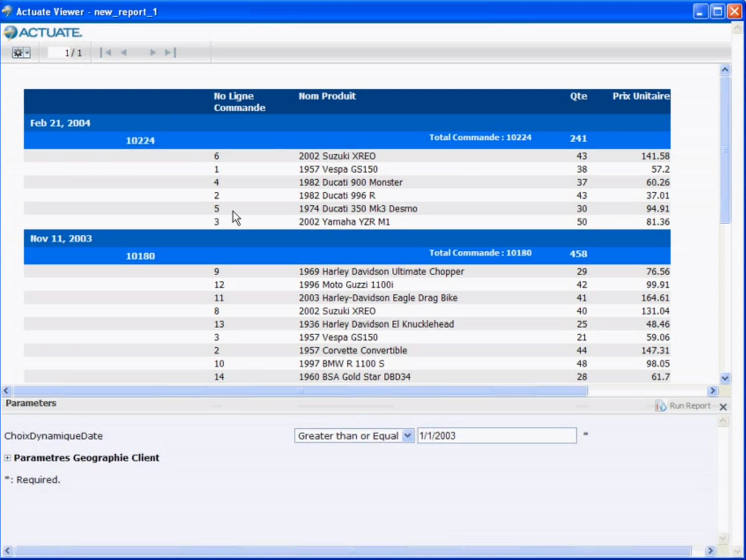Select the Nov 11, 2003 group header
This screenshot has height=560, width=746.
tap(347, 238)
